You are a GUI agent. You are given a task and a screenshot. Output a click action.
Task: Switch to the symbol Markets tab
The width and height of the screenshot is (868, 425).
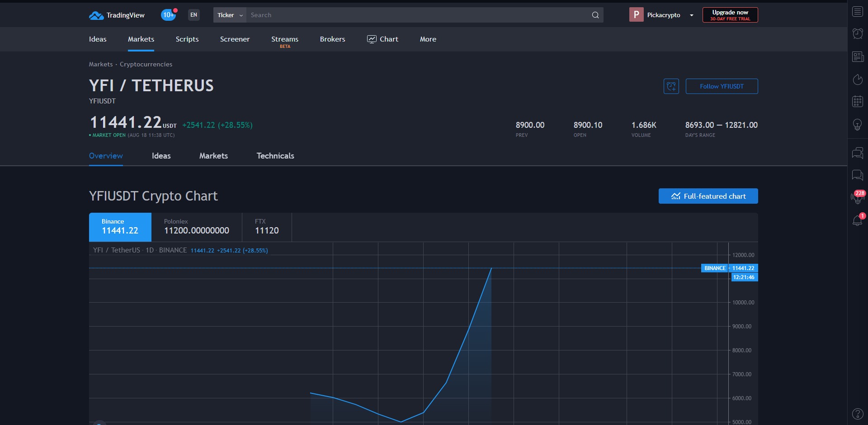point(213,156)
